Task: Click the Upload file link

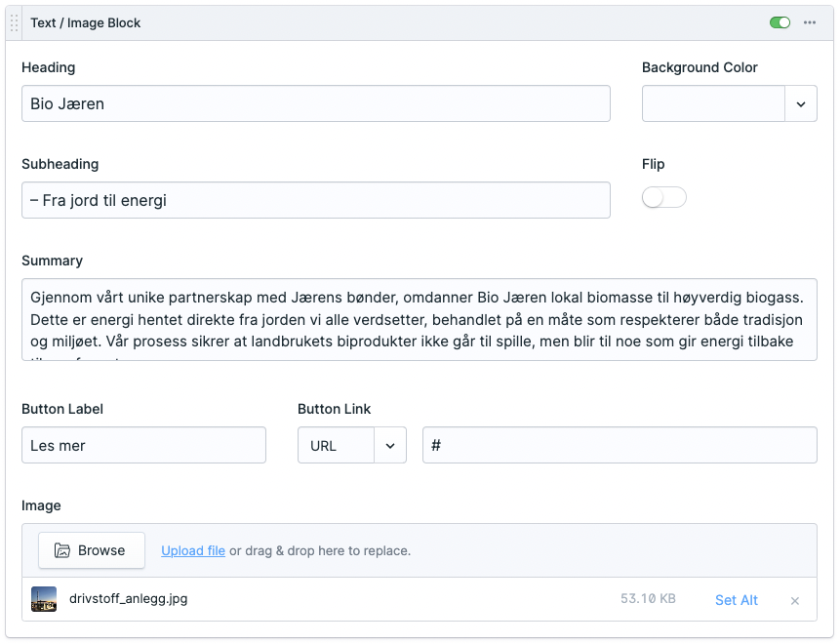Action: tap(193, 550)
